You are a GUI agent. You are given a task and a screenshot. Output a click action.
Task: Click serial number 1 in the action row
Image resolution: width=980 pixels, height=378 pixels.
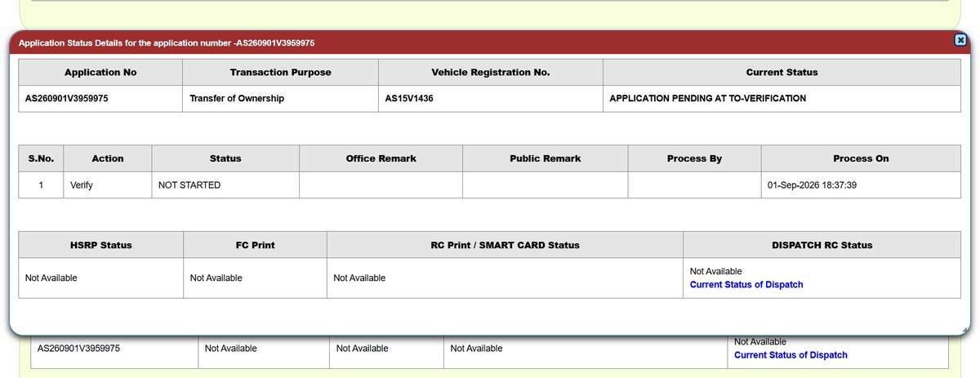41,185
